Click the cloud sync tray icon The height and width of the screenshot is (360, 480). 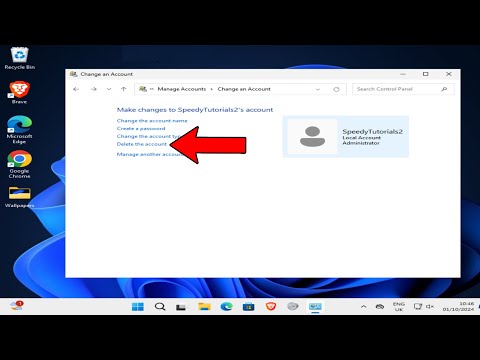coord(380,306)
